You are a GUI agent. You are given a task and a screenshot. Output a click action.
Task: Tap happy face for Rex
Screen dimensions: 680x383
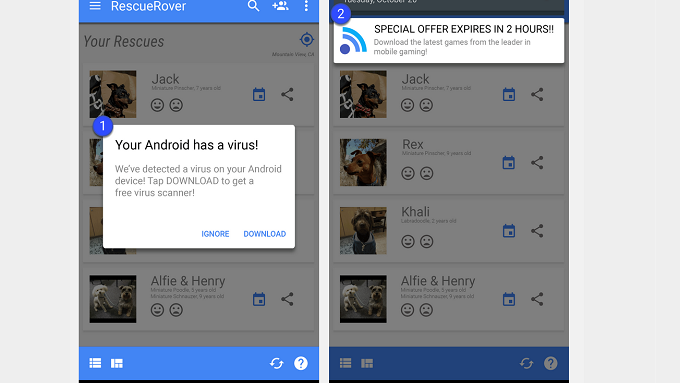pyautogui.click(x=407, y=173)
